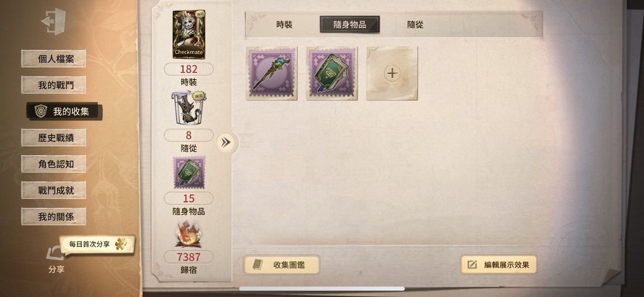The height and width of the screenshot is (297, 644).
Task: Tap the 每日首次分享 puzzle banner
Action: pos(97,244)
